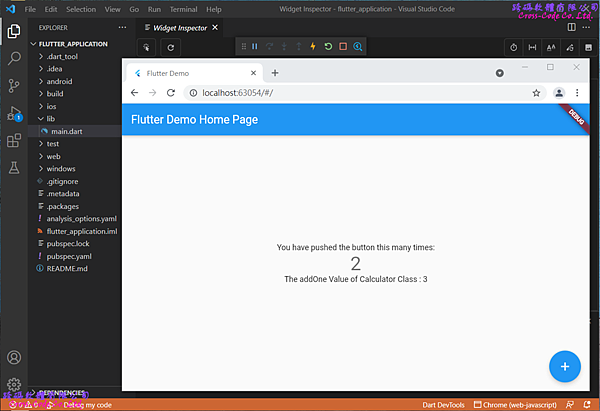Stop debugging with the red square button
Image resolution: width=600 pixels, height=411 pixels.
[x=343, y=47]
